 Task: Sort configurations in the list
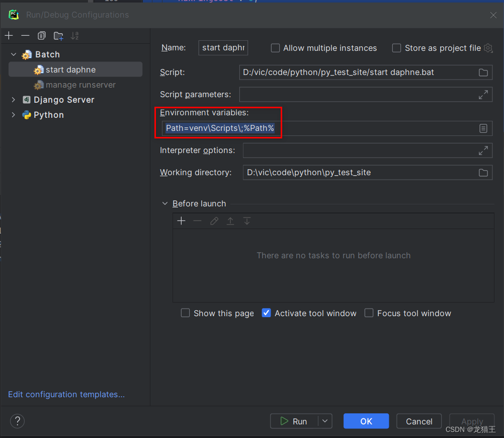click(75, 36)
